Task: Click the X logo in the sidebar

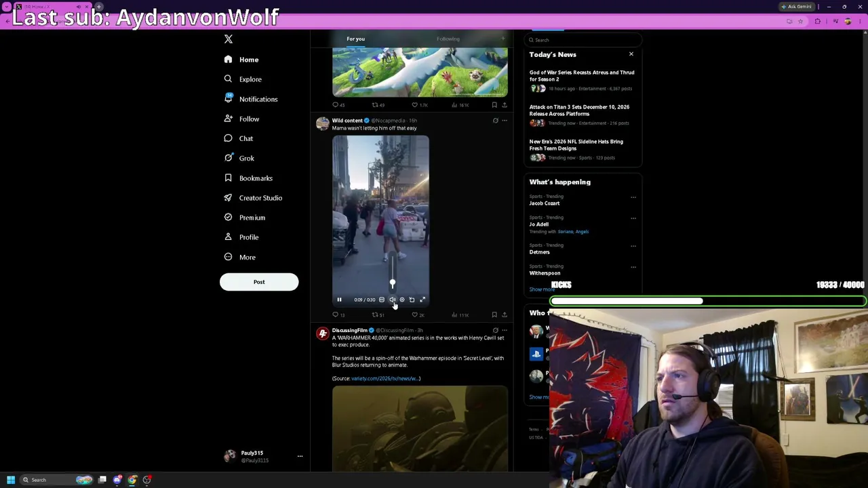Action: coord(229,39)
